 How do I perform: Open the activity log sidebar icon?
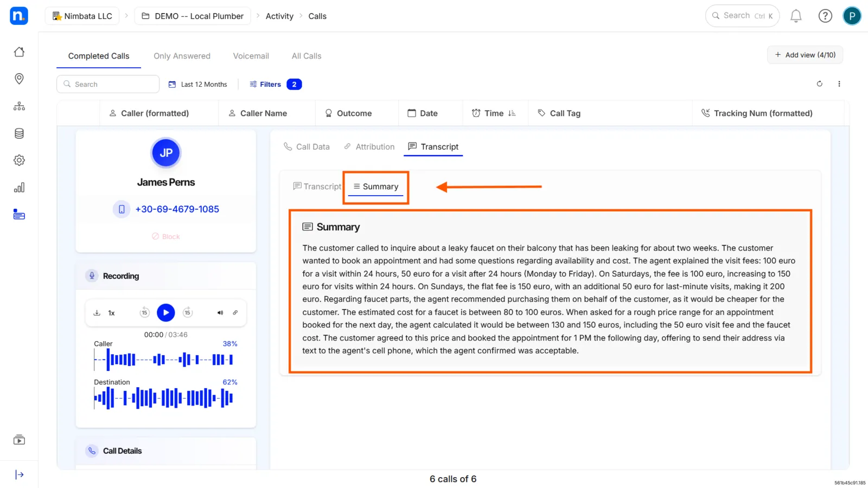pyautogui.click(x=19, y=215)
